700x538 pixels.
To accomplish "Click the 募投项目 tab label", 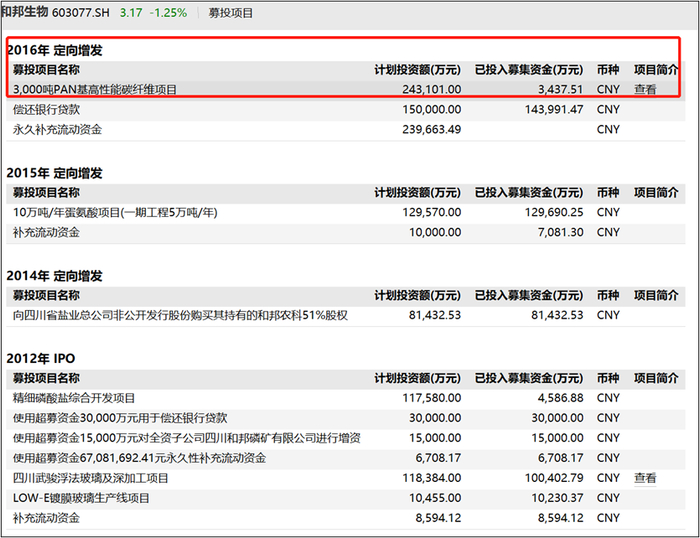I will [231, 13].
